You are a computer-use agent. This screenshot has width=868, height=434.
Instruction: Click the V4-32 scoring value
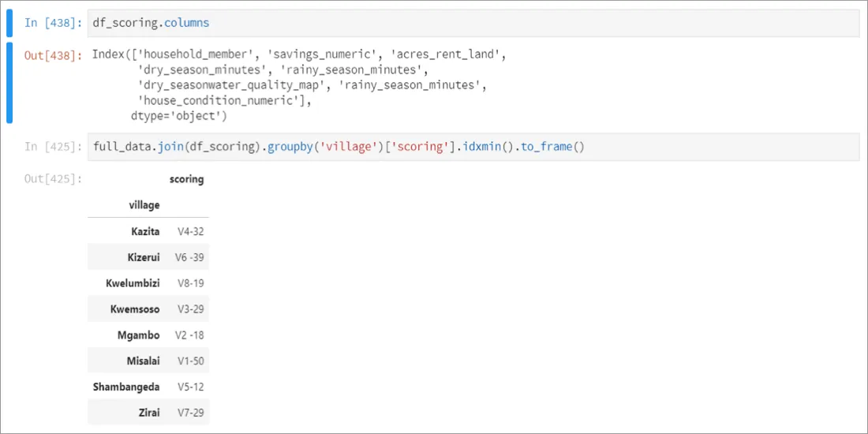pos(190,231)
